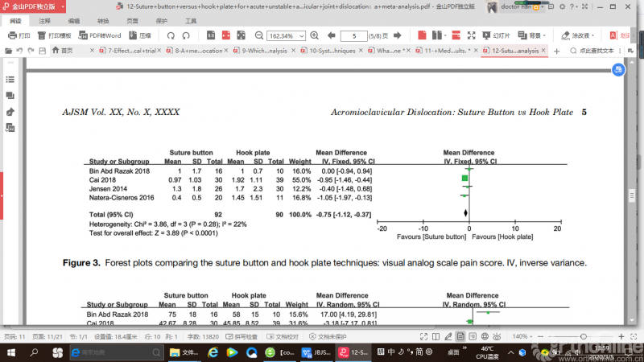Viewport: 644px width, 362px height.
Task: Click the rotate counterclockwise icon
Action: (170, 36)
